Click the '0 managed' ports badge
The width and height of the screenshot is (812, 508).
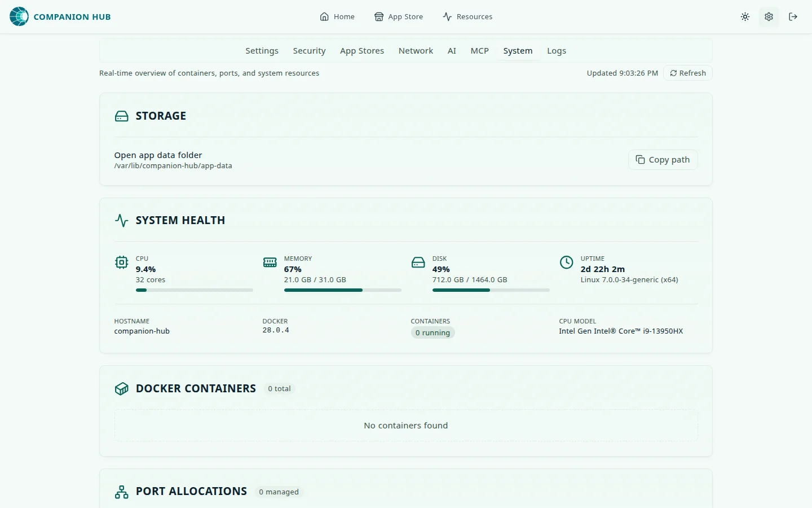(x=279, y=492)
